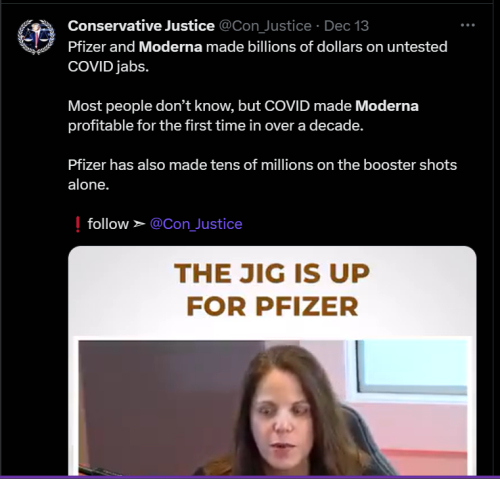Screen dimensions: 500x479
Task: Click the purple @Con_Justice mention link
Action: click(x=196, y=224)
